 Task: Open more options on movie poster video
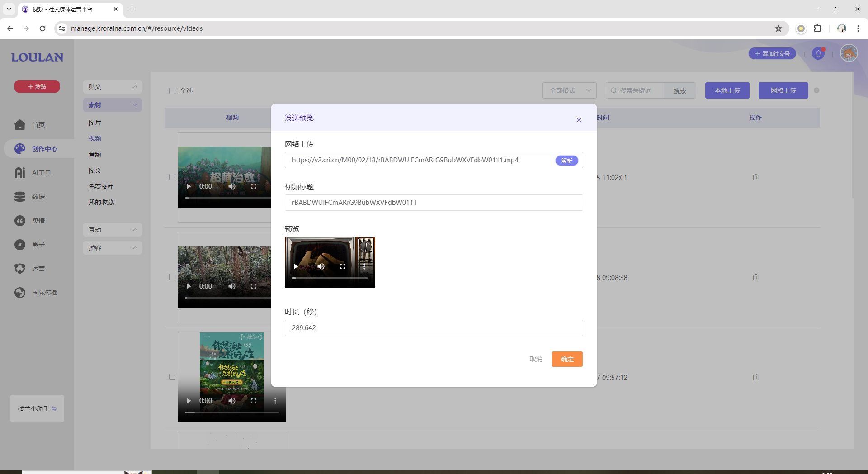[275, 401]
